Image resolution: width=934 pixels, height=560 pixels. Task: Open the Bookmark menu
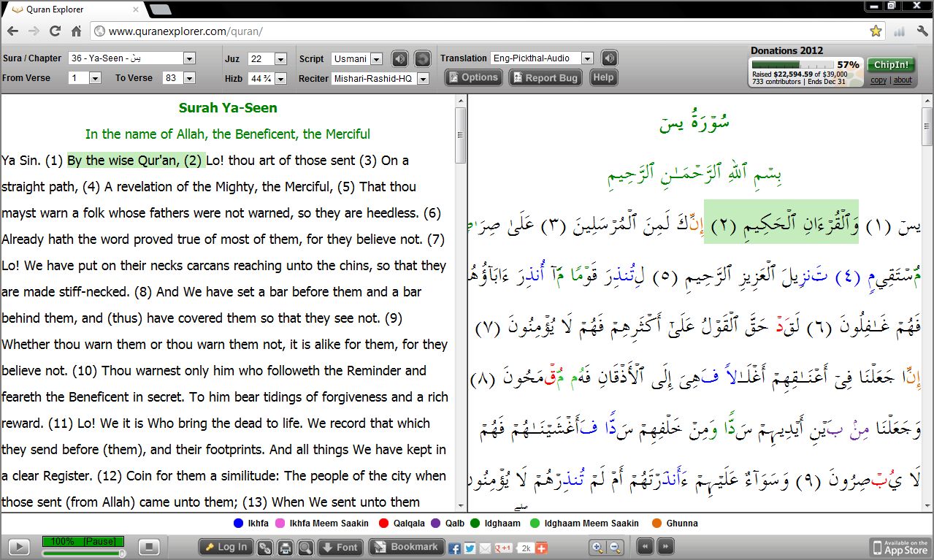[x=407, y=547]
